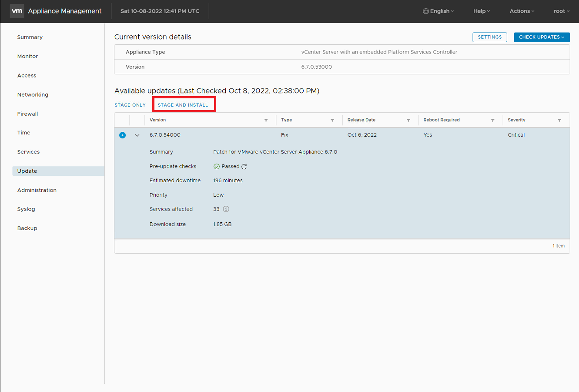Open the Reboot Required column filter
Viewport: 579px width, 392px height.
[493, 121]
